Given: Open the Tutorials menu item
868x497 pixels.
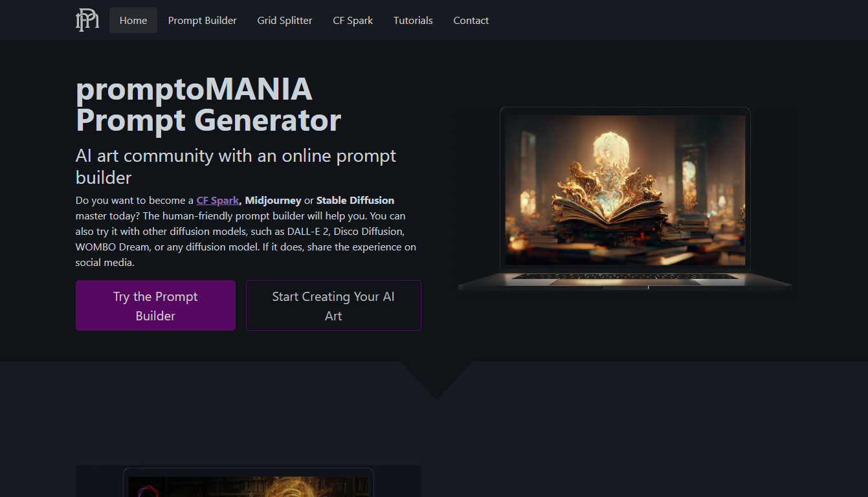Looking at the screenshot, I should click(413, 20).
